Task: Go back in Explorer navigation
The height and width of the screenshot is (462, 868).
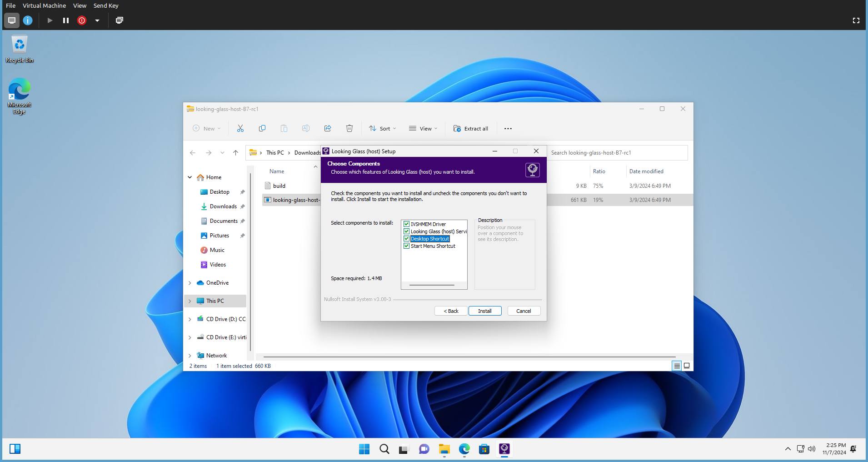Action: (193, 153)
